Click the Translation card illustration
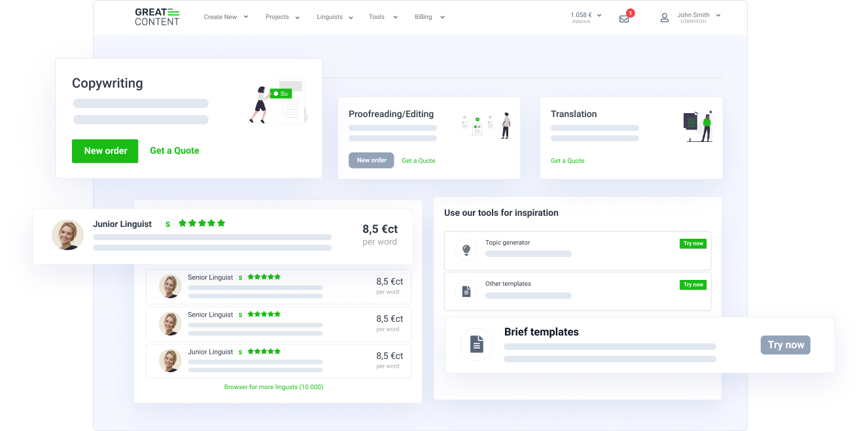The height and width of the screenshot is (431, 868). (x=698, y=126)
